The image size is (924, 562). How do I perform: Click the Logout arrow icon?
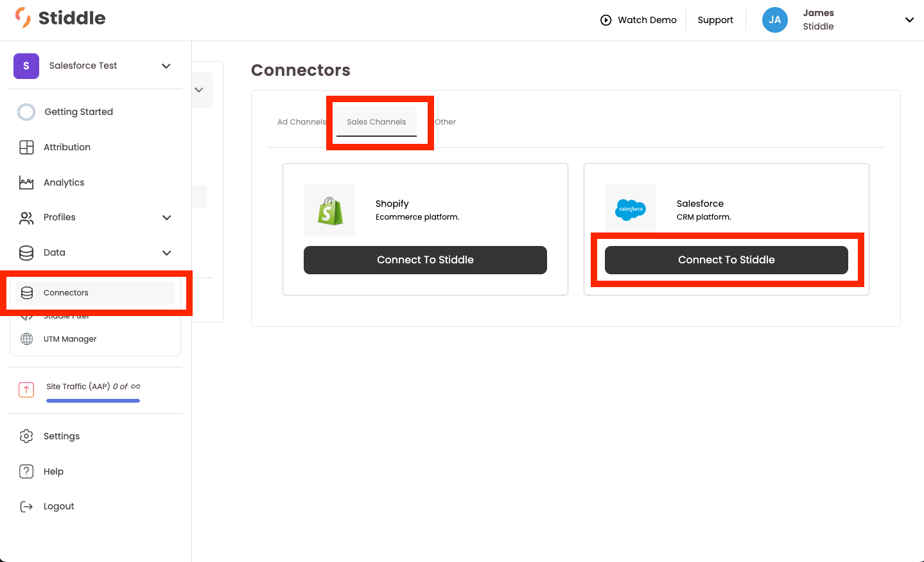(x=26, y=507)
